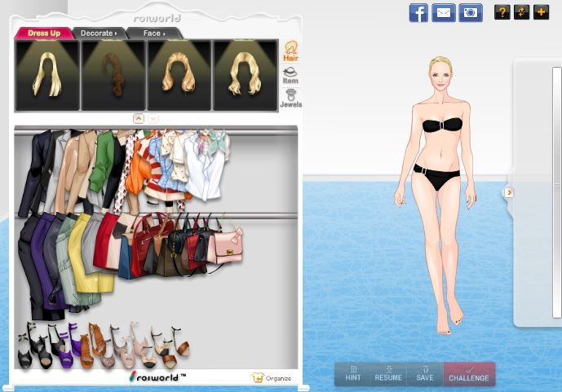Select the Jewels ring category icon
562x392 pixels.
(x=290, y=98)
